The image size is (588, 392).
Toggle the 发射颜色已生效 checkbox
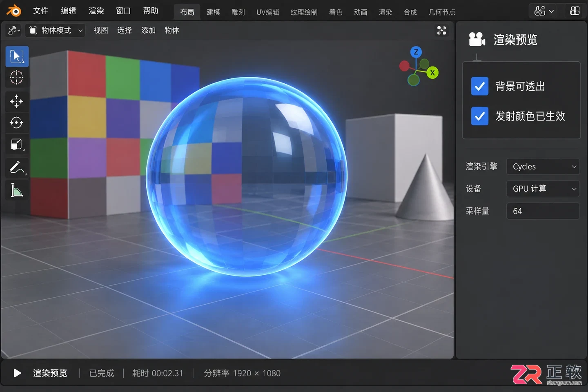coord(480,116)
